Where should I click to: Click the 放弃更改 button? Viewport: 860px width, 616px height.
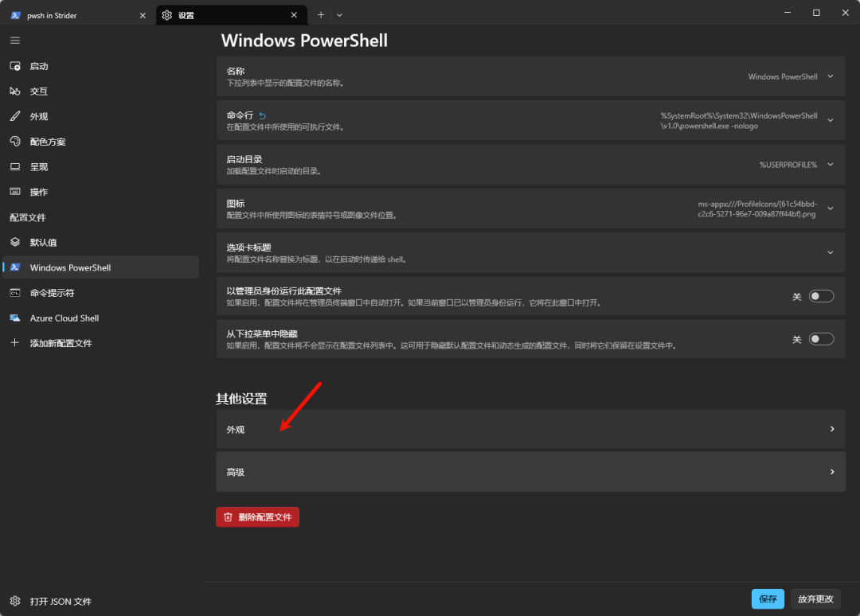(x=815, y=599)
